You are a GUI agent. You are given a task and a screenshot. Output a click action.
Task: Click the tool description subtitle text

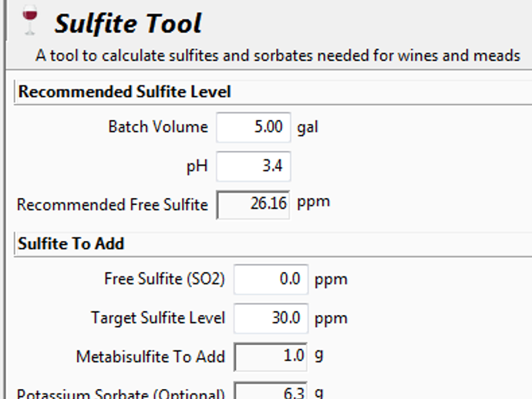pyautogui.click(x=278, y=56)
